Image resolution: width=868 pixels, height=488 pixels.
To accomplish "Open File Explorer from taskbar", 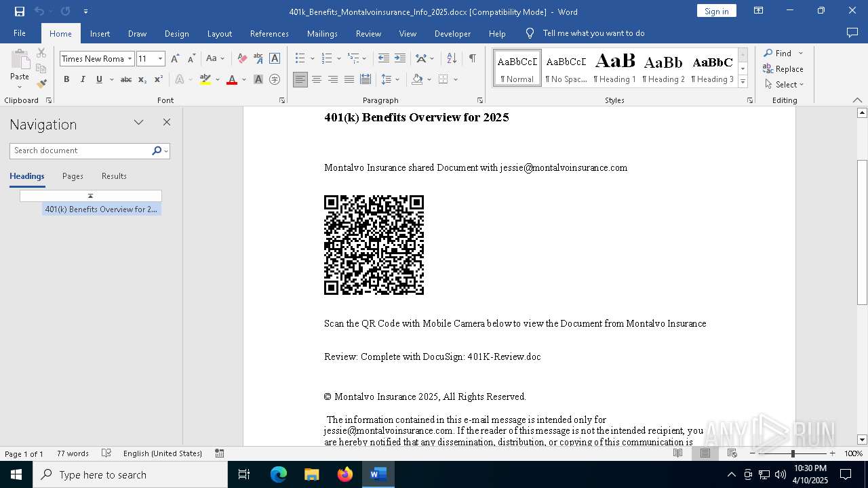I will [x=312, y=474].
